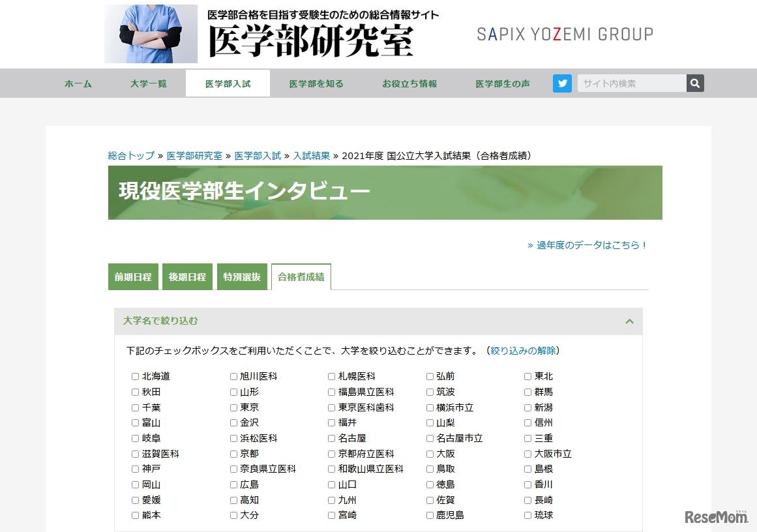Switch to the 特別選抜 tab

[x=242, y=276]
